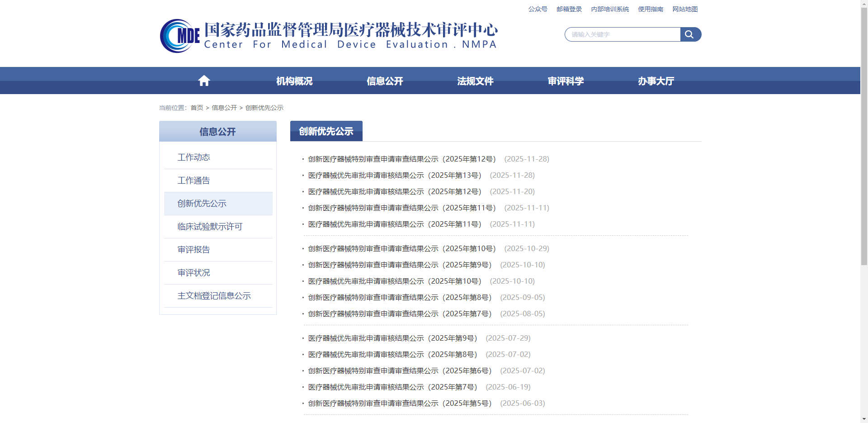Click the 信息公开 sidebar header

[x=218, y=131]
